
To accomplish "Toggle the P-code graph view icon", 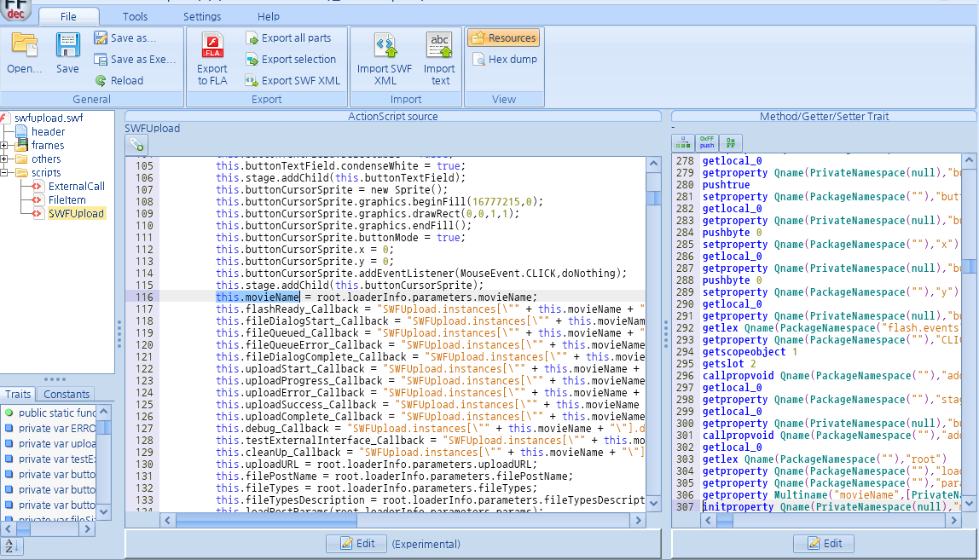I will pyautogui.click(x=683, y=143).
